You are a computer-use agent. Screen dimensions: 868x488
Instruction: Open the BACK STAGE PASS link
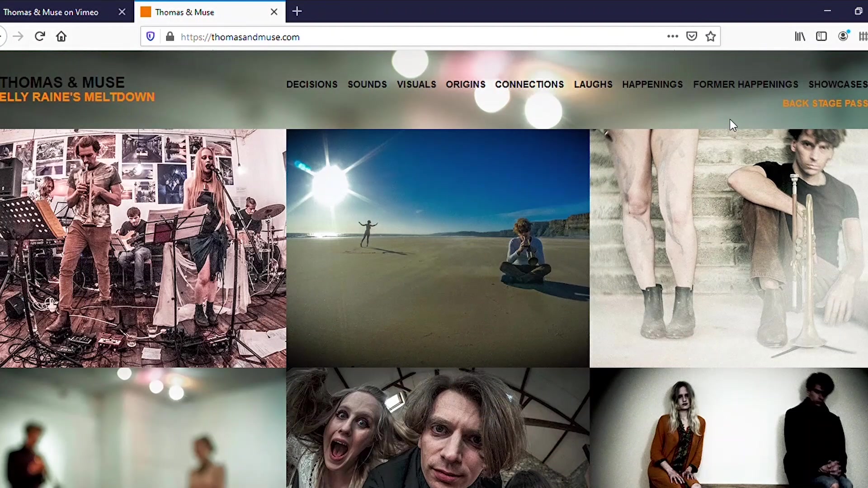pos(825,103)
